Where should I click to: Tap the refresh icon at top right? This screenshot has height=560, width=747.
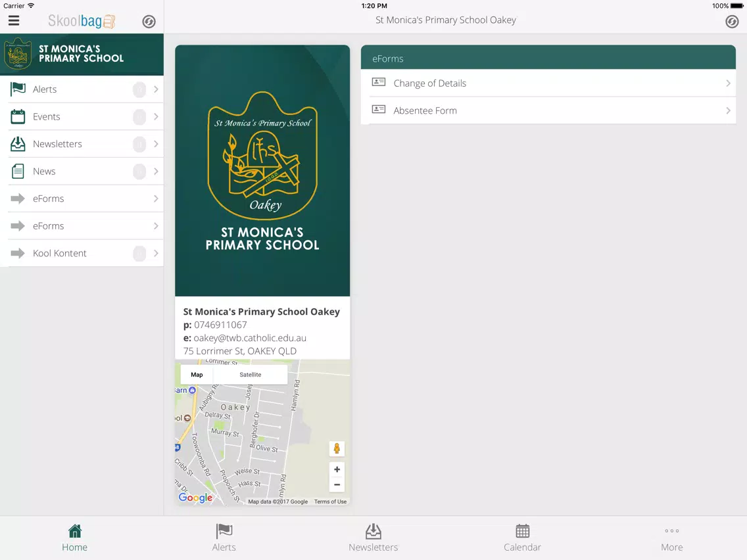pyautogui.click(x=732, y=22)
